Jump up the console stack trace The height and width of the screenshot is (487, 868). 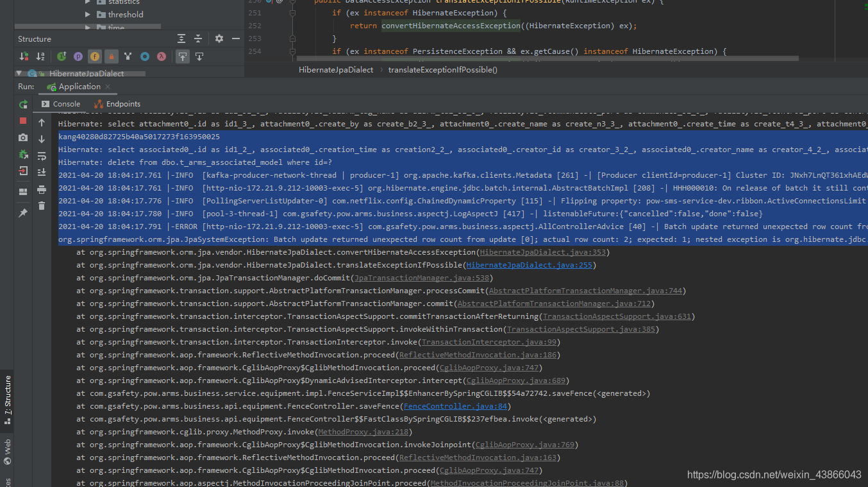[x=42, y=123]
